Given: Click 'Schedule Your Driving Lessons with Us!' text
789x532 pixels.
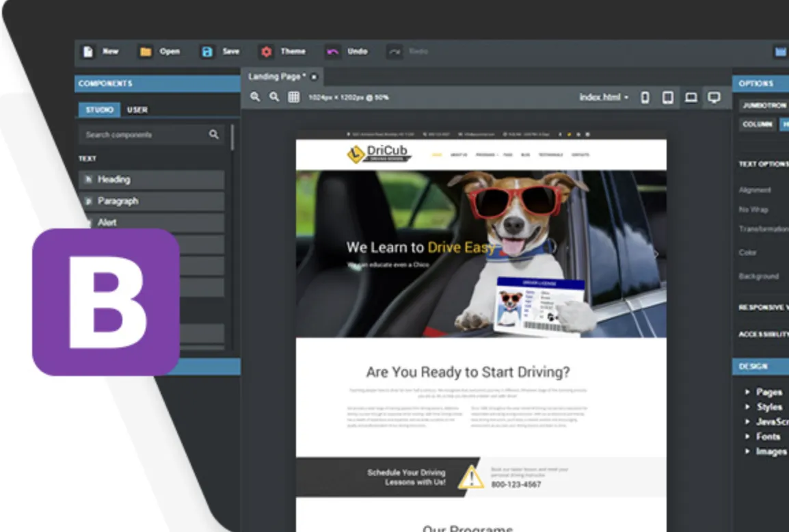Looking at the screenshot, I should point(406,477).
